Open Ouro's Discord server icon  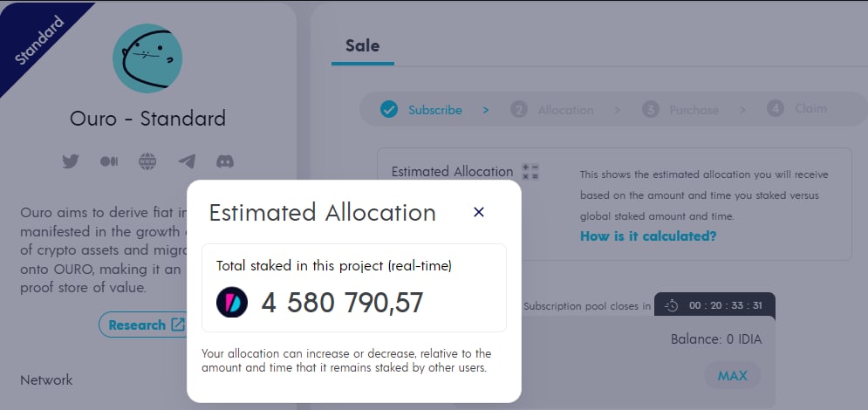coord(225,161)
